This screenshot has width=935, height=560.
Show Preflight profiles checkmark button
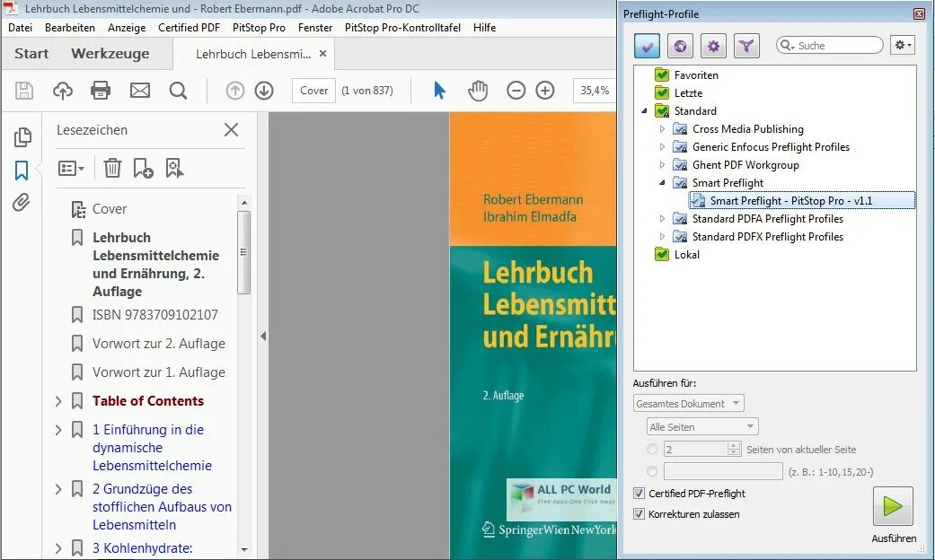pos(647,45)
